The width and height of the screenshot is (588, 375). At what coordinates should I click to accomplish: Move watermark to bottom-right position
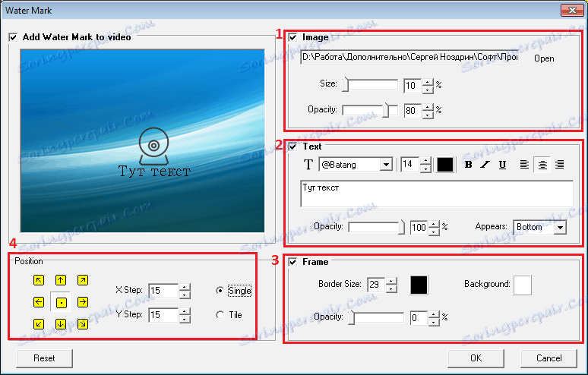tap(83, 324)
